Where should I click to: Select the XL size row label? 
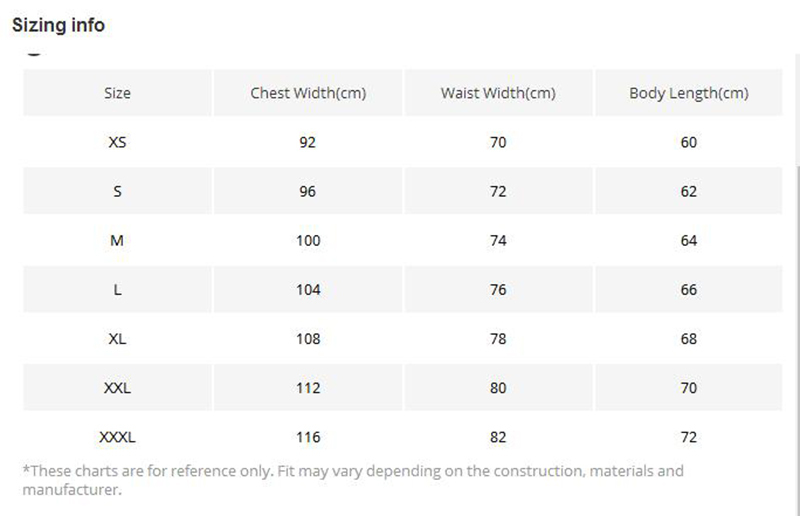coord(117,339)
